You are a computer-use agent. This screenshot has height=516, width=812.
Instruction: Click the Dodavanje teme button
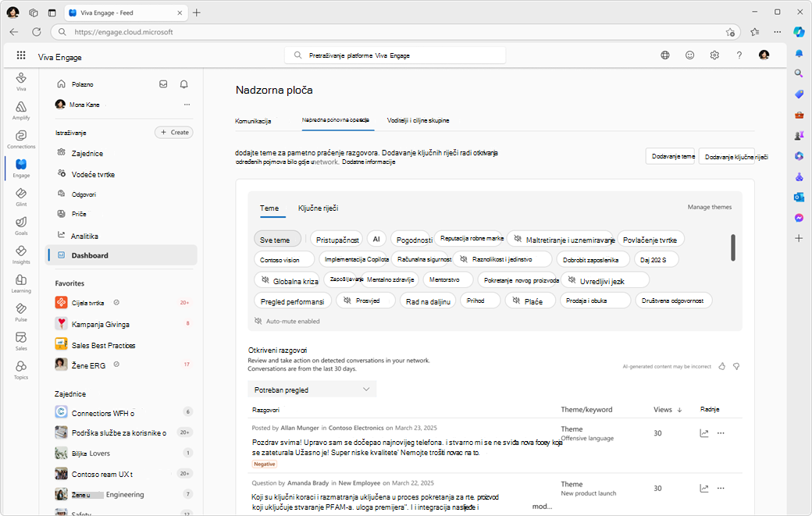[671, 156]
